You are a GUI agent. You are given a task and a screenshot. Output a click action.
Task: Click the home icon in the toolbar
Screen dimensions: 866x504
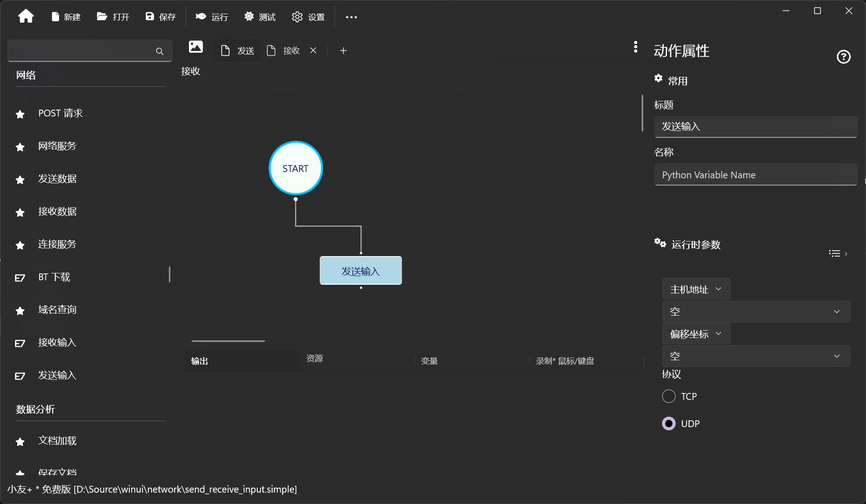(26, 16)
